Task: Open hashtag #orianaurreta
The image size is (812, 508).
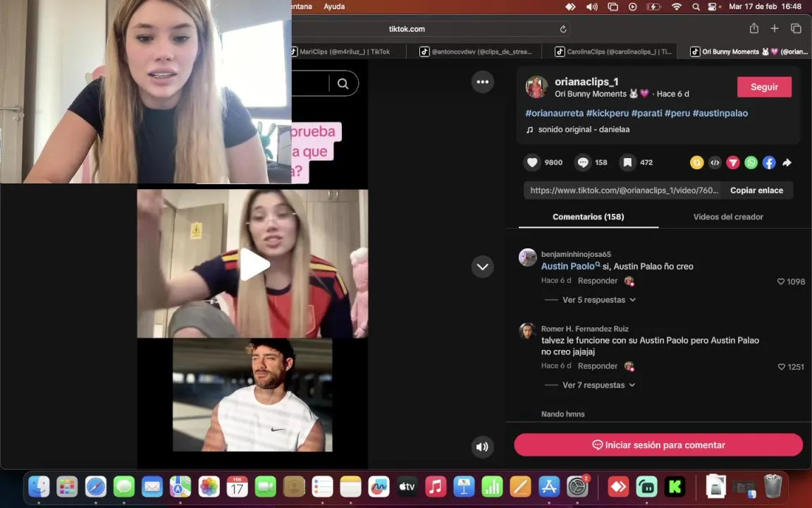Action: click(554, 113)
